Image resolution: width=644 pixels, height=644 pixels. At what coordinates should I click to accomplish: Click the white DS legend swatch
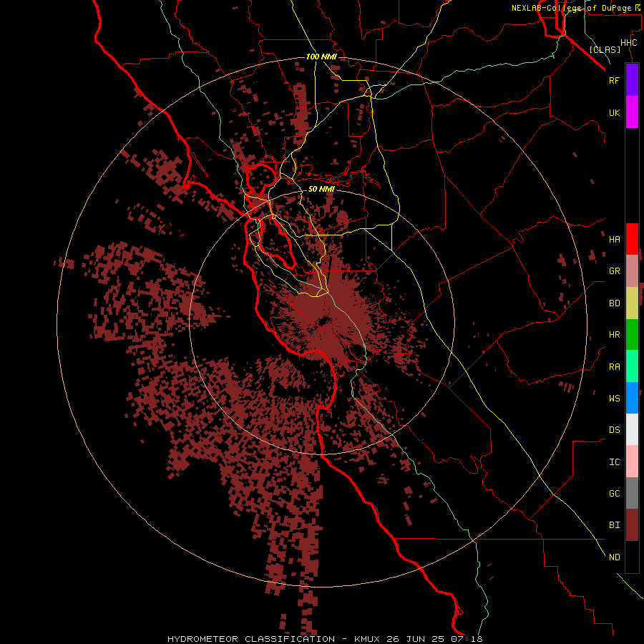click(632, 429)
